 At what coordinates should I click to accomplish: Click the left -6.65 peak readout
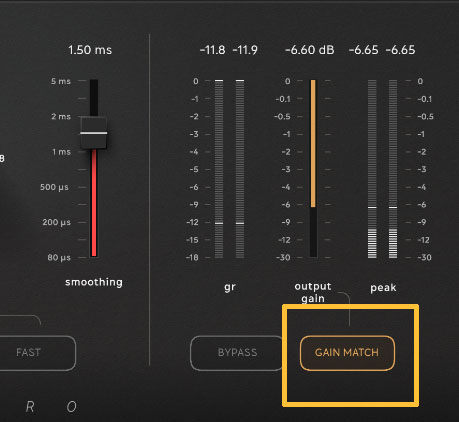pos(364,50)
